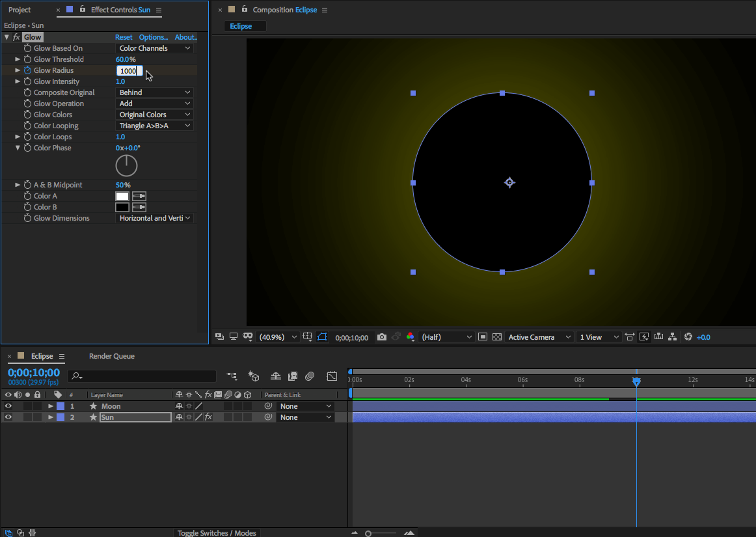
Task: Open the Render Queue tab
Action: pyautogui.click(x=111, y=356)
